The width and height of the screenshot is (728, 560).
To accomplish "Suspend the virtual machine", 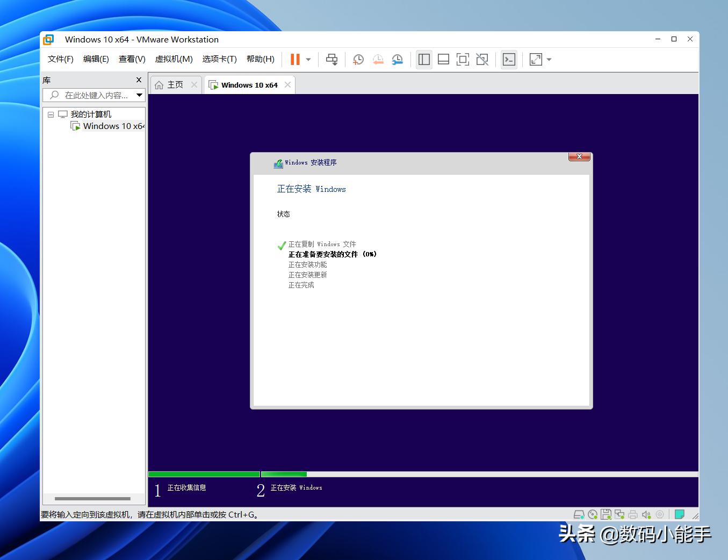I will (294, 59).
